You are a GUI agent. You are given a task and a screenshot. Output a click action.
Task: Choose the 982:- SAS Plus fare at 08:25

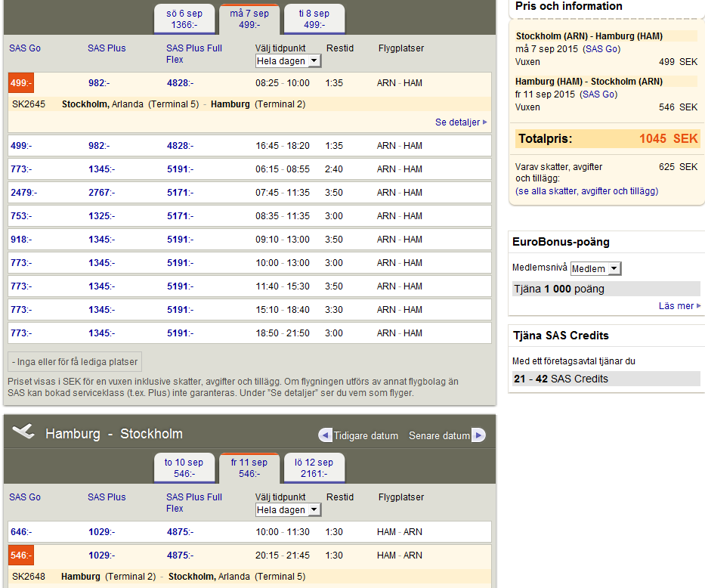[x=99, y=83]
